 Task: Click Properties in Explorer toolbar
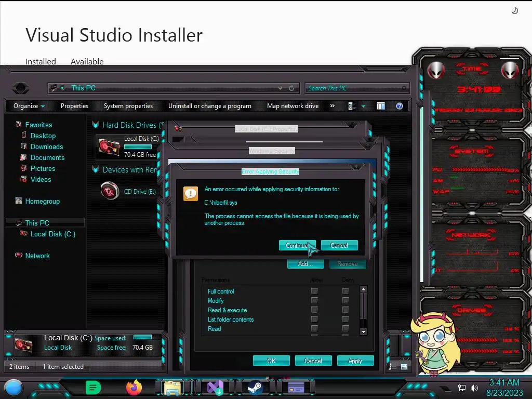(x=75, y=106)
